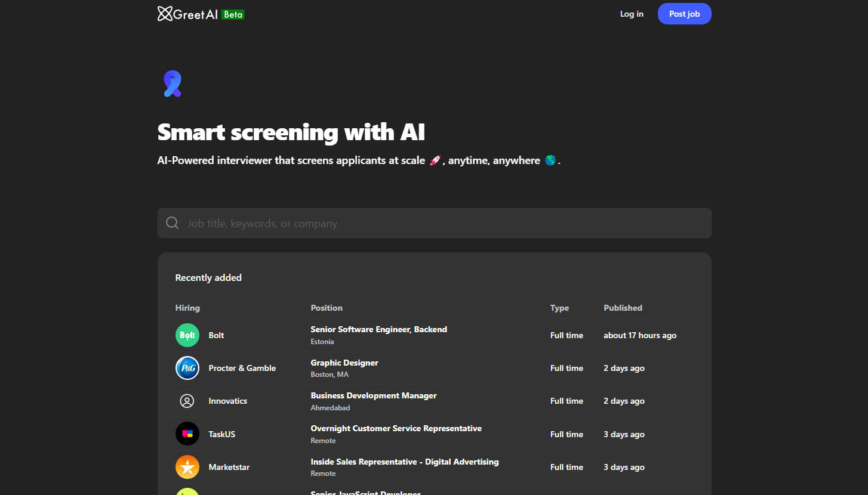Click the Position column header
Screen dimensions: 868x495
[327, 308]
